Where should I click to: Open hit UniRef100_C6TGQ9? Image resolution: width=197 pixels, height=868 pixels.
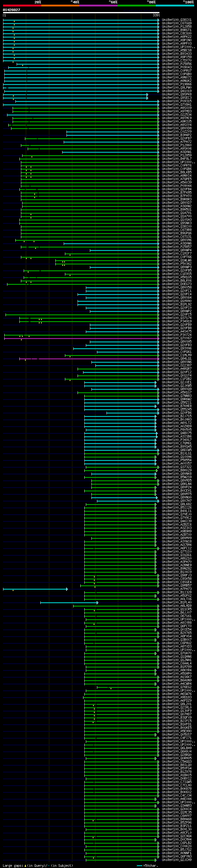click(x=177, y=23)
